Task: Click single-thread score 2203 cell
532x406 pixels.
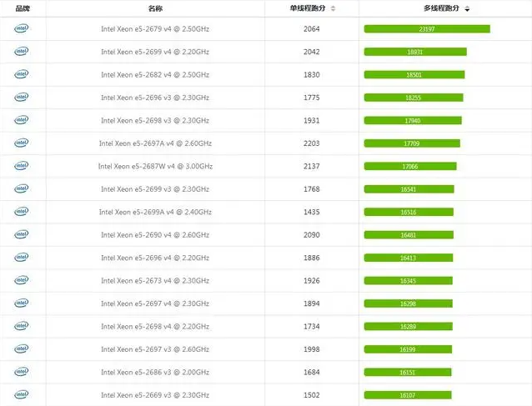Action: click(x=312, y=143)
